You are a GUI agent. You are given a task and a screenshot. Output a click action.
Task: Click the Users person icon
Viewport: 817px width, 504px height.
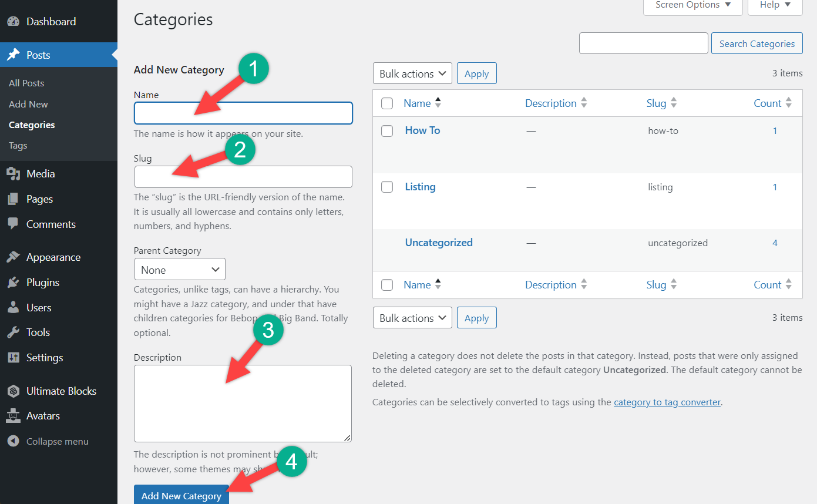pos(13,308)
